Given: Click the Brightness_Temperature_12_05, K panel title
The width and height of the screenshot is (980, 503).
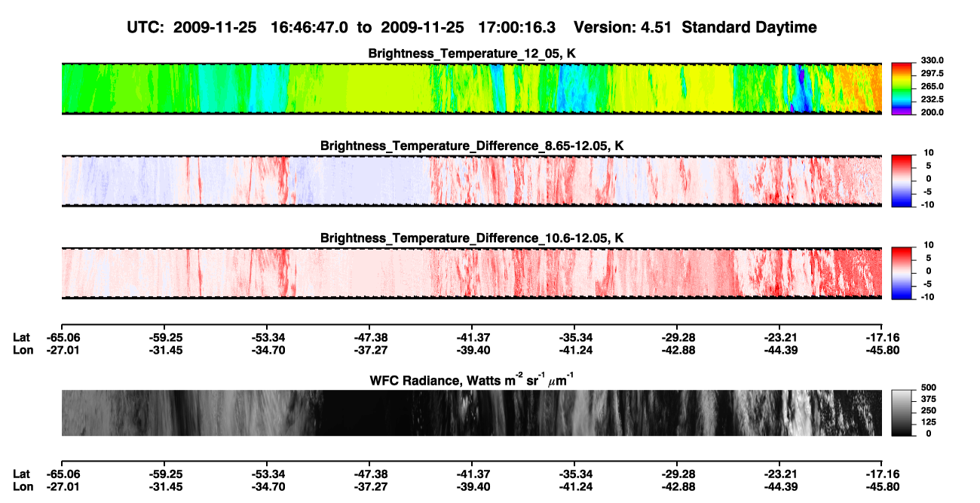Looking at the screenshot, I should pos(472,54).
